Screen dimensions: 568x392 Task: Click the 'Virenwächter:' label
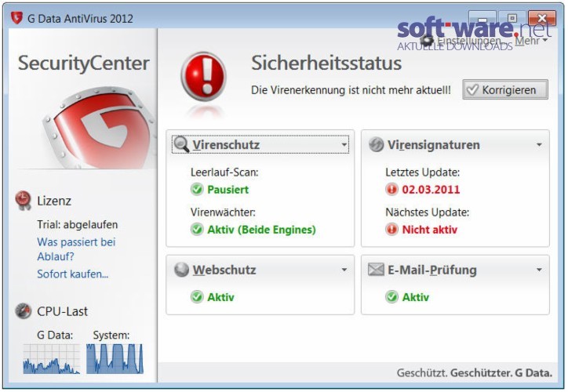[223, 212]
